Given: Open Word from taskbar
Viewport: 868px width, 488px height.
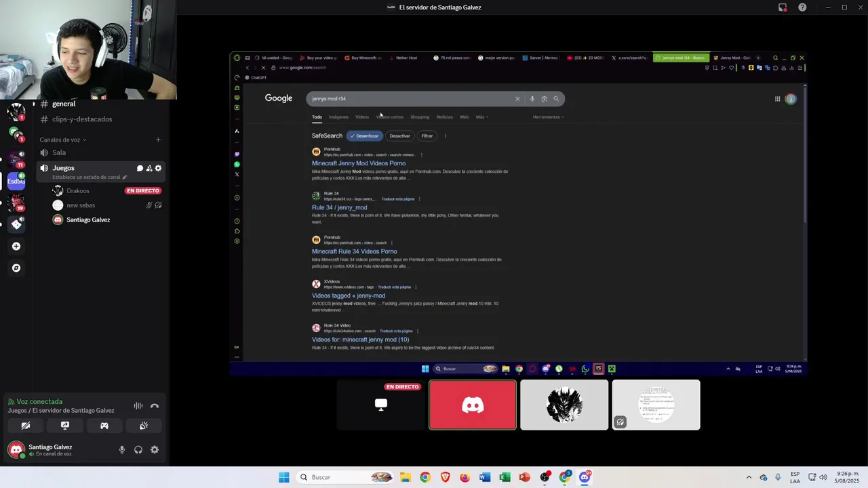Looking at the screenshot, I should 484,477.
